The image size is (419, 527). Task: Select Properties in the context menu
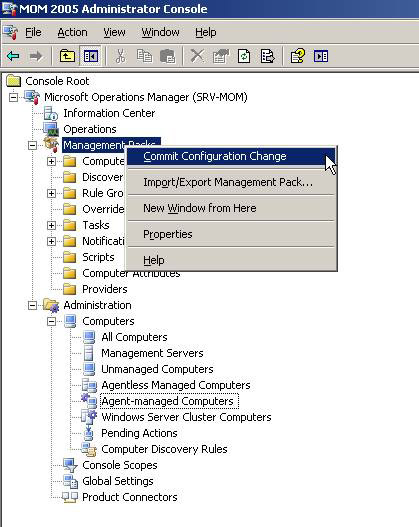point(231,234)
